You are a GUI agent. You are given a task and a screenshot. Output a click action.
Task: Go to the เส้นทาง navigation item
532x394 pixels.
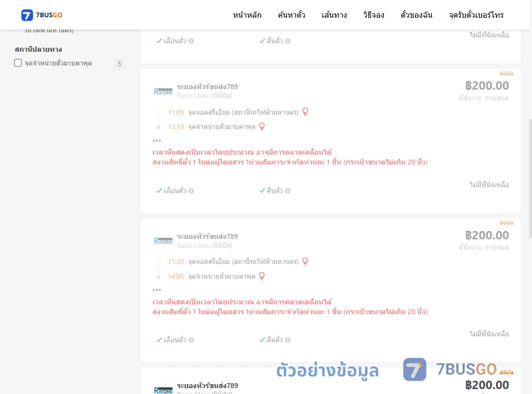[x=334, y=15]
